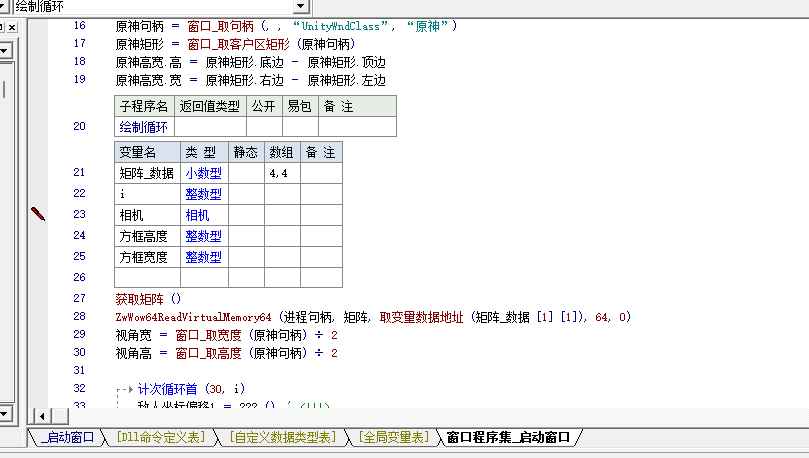Click the 易包 cell for 绘制循环
Image resolution: width=809 pixels, height=458 pixels.
pos(300,127)
